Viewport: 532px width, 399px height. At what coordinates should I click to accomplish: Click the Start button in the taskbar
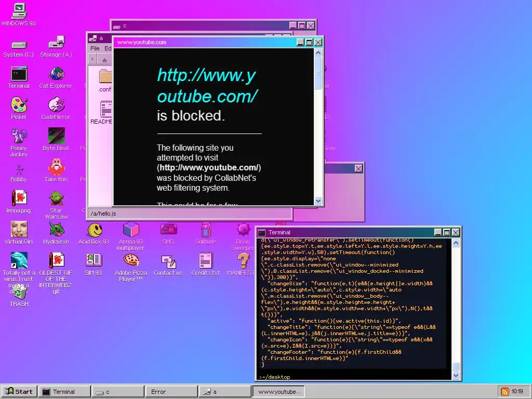point(19,392)
